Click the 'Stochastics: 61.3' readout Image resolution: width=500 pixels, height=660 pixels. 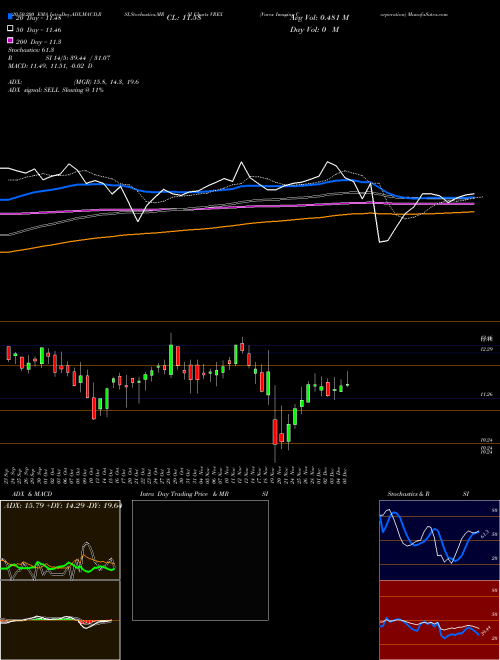pos(31,50)
